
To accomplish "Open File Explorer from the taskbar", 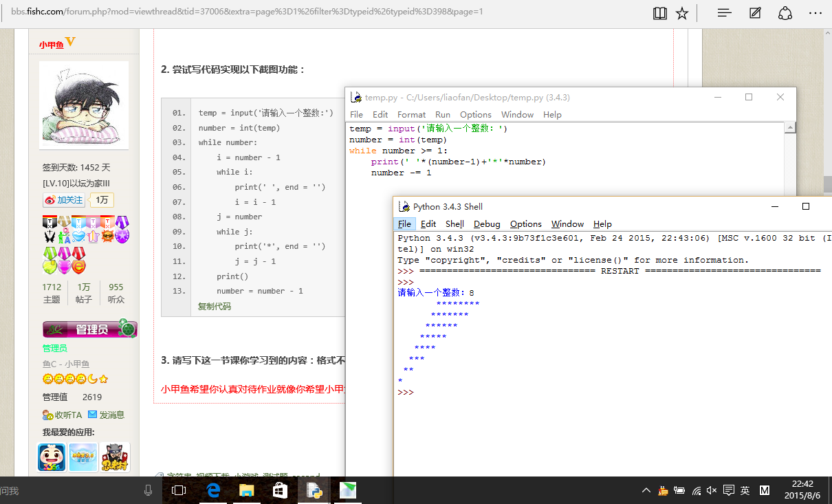I will point(247,490).
